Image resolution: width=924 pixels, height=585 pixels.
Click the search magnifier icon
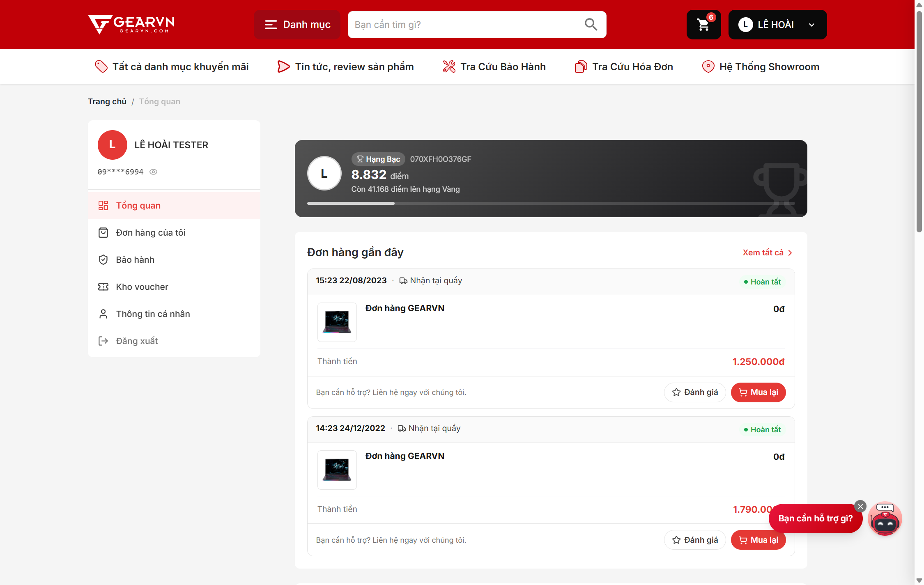[x=591, y=25]
